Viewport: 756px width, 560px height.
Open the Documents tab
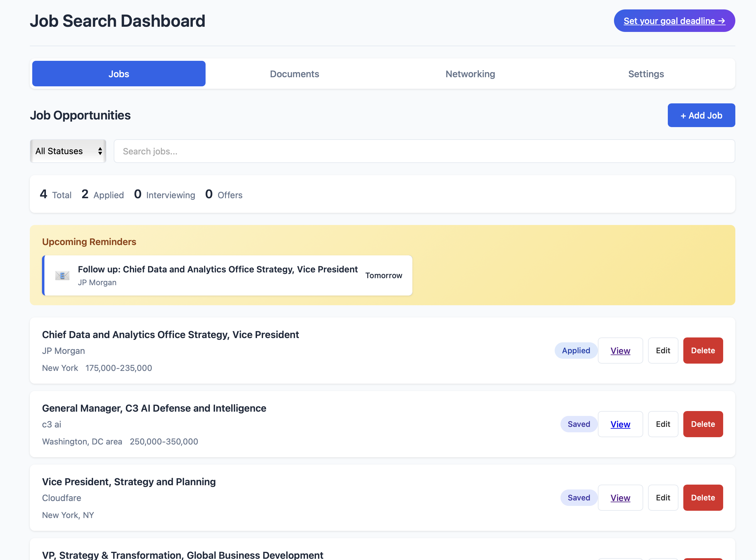[294, 74]
